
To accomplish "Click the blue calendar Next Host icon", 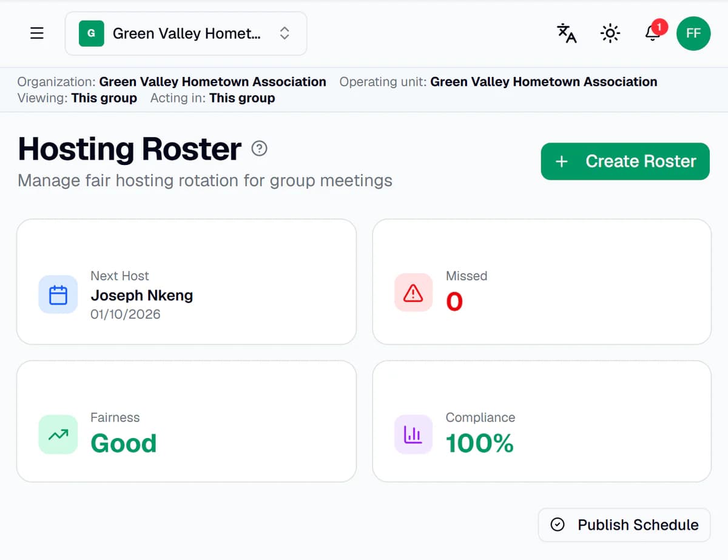I will 58,295.
